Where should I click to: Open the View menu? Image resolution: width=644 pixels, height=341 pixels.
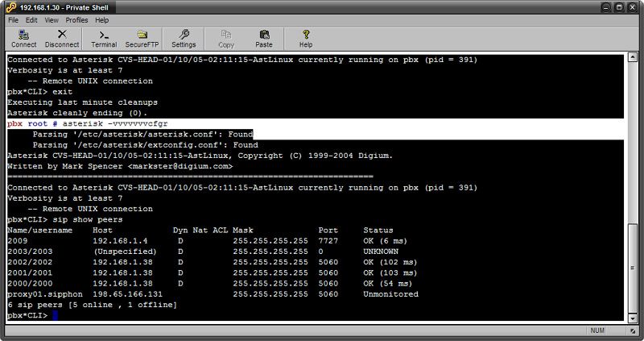(52, 20)
